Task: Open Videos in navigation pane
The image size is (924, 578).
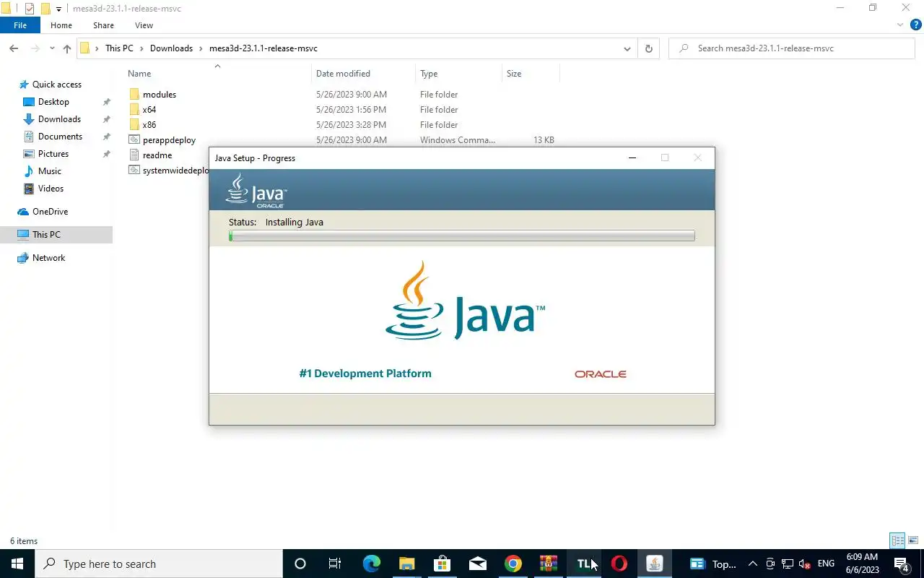Action: pyautogui.click(x=51, y=189)
